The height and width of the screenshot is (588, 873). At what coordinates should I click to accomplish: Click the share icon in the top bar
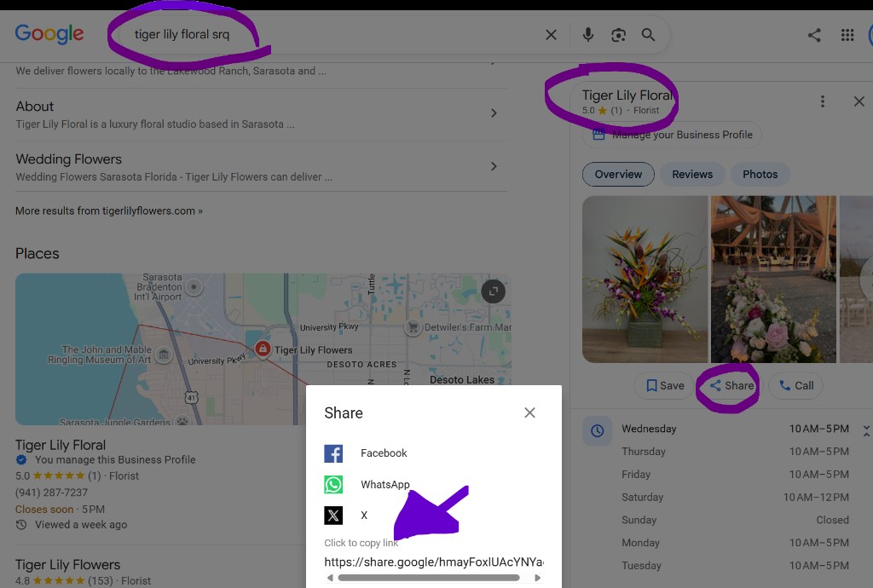click(x=814, y=35)
